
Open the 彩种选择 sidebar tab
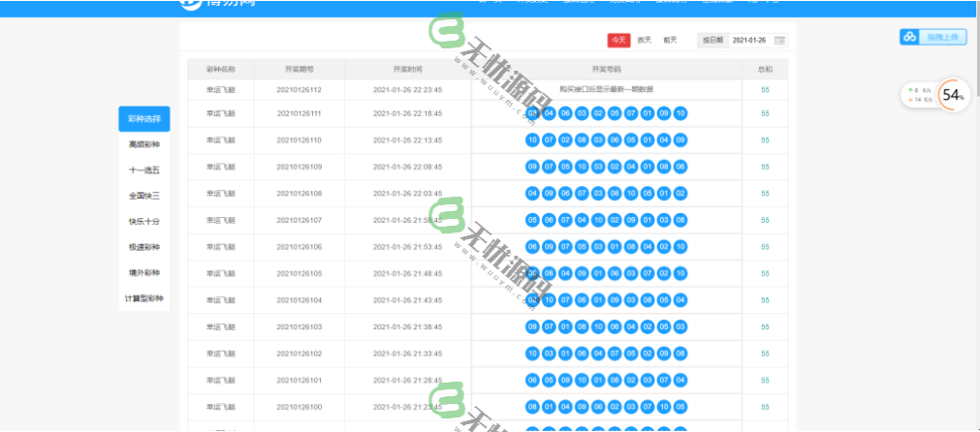[x=144, y=118]
